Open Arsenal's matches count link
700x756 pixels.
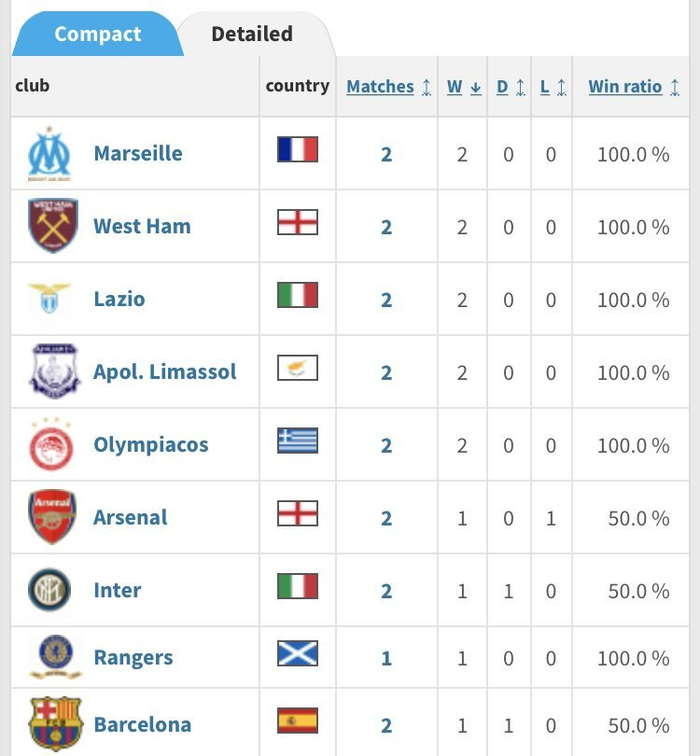point(386,518)
